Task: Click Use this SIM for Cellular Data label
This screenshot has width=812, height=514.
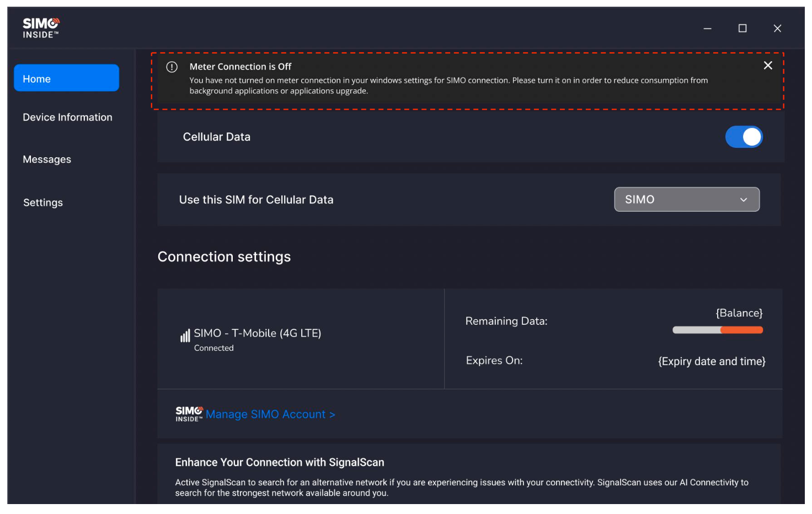Action: 256,200
